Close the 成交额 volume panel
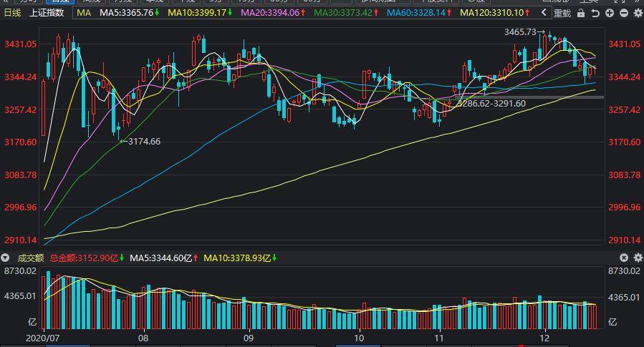644x347 pixels. tap(624, 258)
